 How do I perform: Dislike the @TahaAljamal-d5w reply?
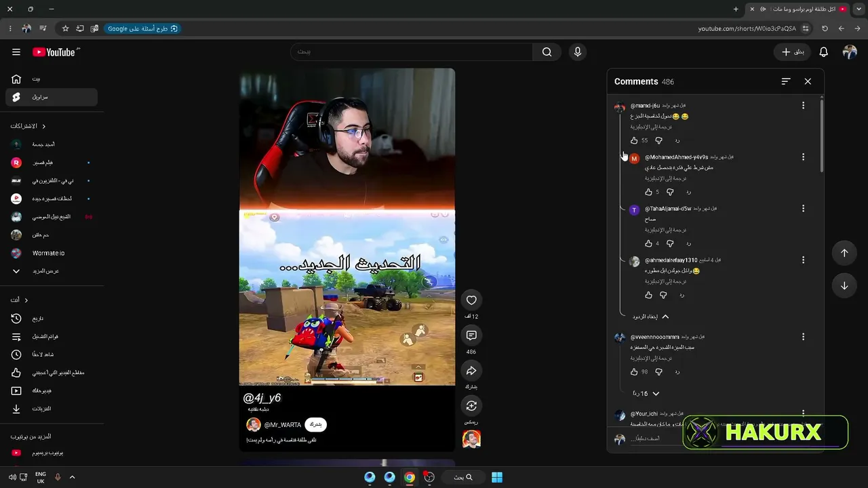pos(670,244)
